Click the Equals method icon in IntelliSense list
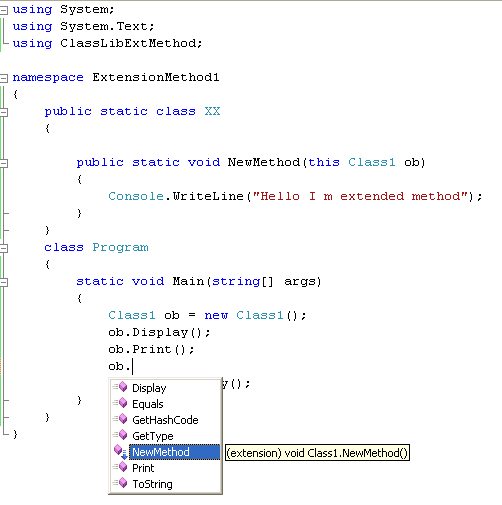Image resolution: width=502 pixels, height=505 pixels. point(120,403)
